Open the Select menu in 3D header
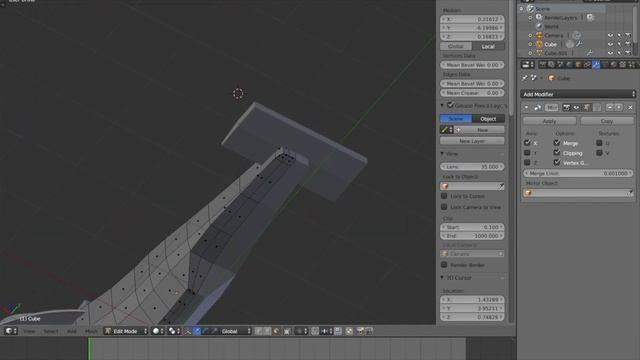Viewport: 640px width, 360px height. tap(51, 331)
